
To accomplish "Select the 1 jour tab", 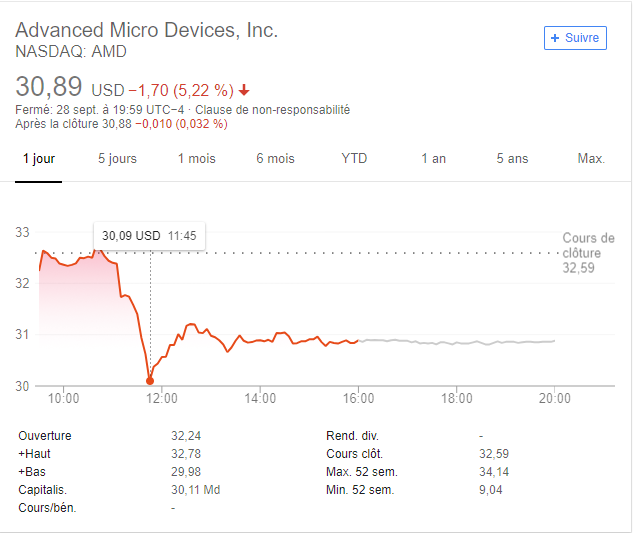I will point(38,159).
